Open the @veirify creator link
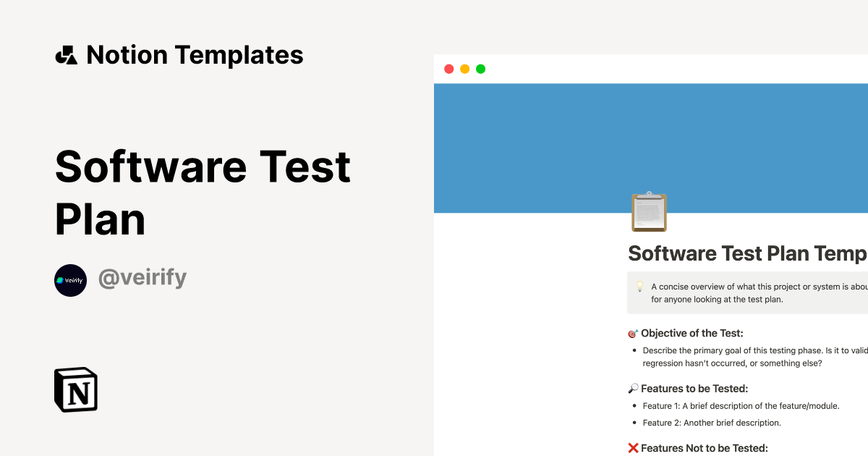Image resolution: width=868 pixels, height=456 pixels. click(x=142, y=279)
